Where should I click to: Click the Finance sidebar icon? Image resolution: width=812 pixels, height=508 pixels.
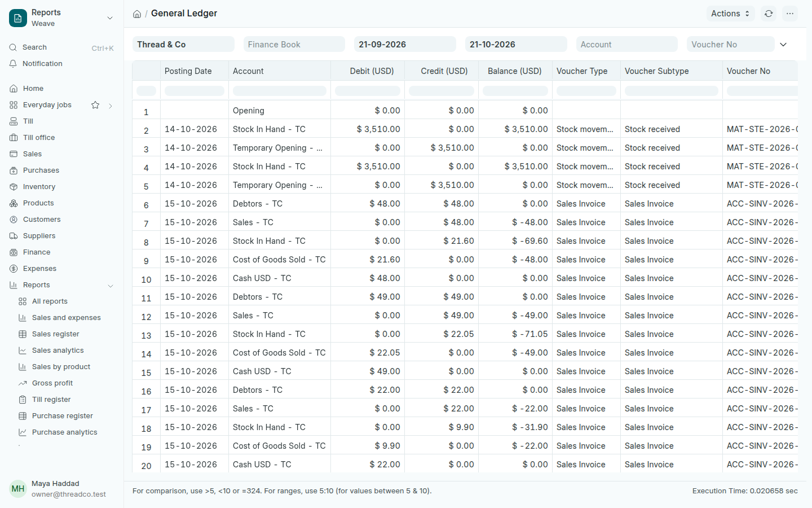[14, 252]
